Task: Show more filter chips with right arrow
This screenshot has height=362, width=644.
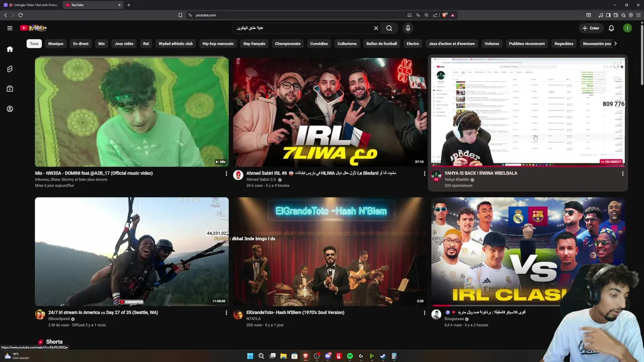Action: (615, 44)
